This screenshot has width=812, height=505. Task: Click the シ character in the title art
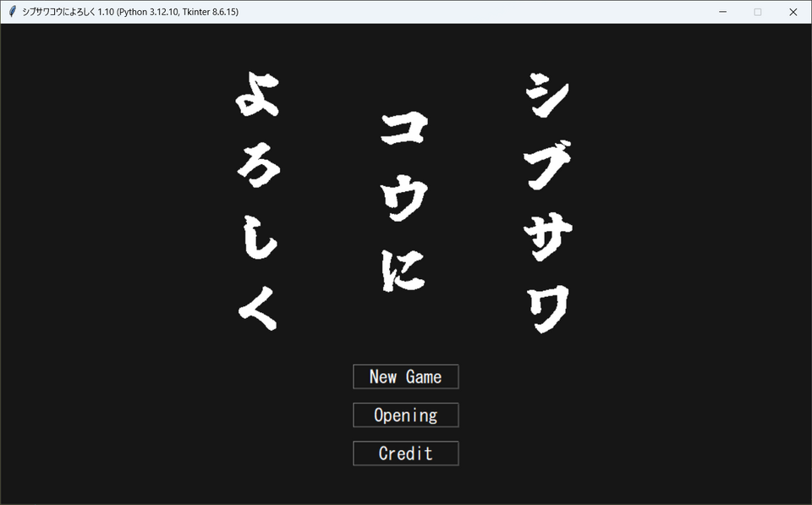click(x=549, y=94)
